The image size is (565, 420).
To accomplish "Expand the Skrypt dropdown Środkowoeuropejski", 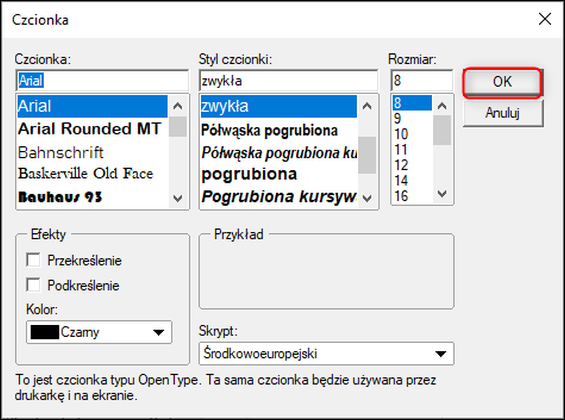I will pyautogui.click(x=326, y=354).
